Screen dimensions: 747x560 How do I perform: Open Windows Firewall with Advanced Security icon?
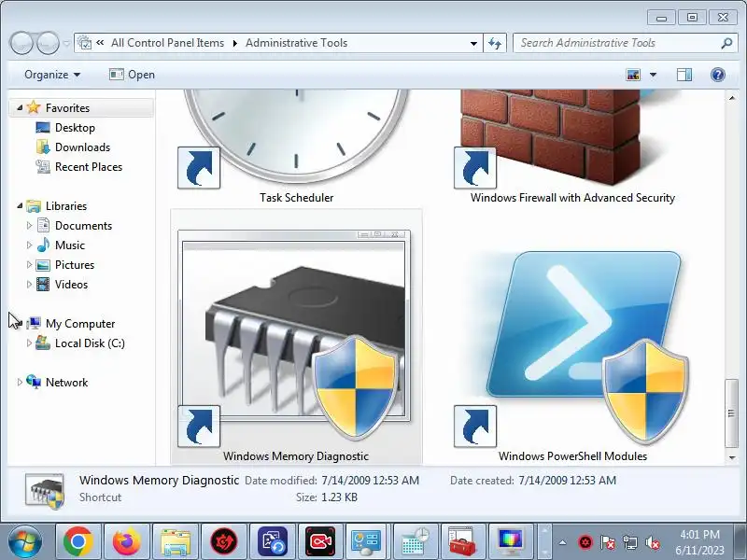coord(571,143)
